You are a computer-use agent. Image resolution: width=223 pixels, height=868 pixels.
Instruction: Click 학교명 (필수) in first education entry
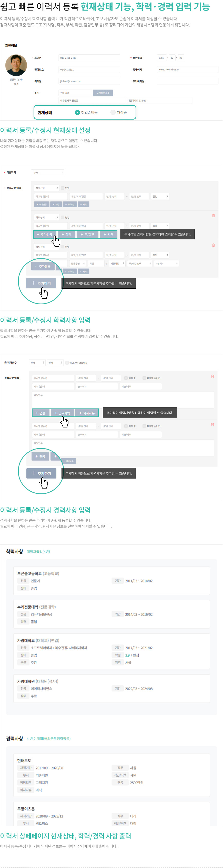point(51,197)
